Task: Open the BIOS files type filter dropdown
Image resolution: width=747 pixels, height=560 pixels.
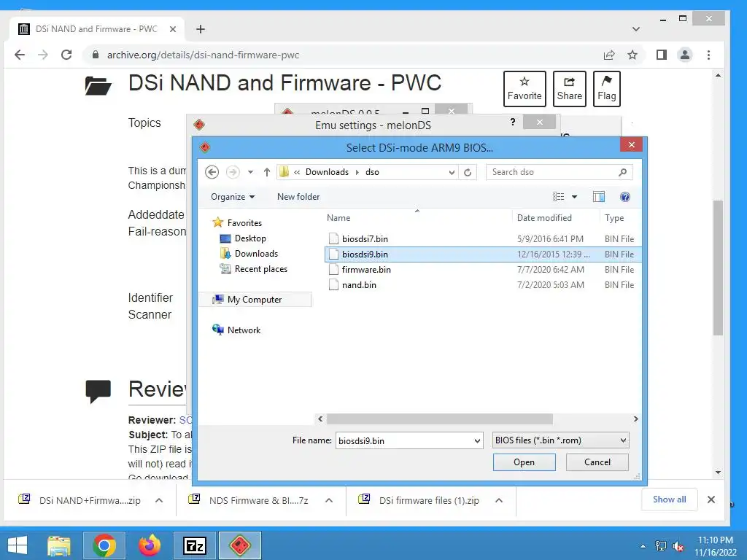Action: [x=561, y=440]
